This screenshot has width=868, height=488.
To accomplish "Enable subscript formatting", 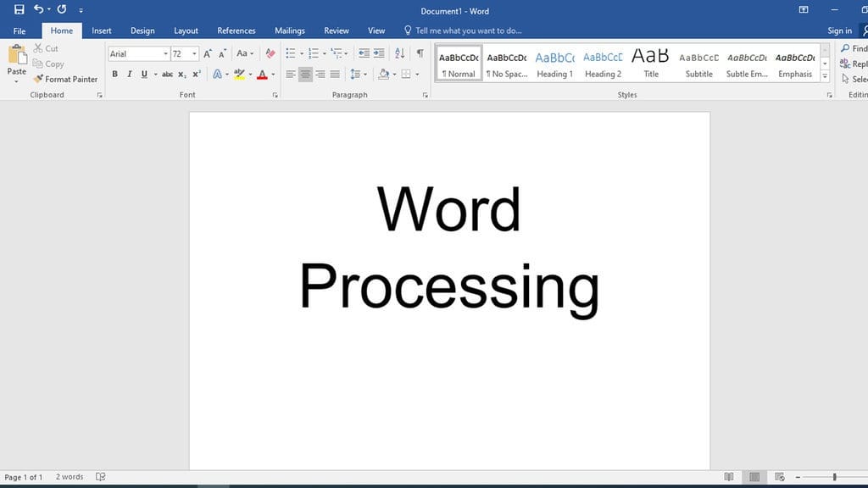I will 181,74.
